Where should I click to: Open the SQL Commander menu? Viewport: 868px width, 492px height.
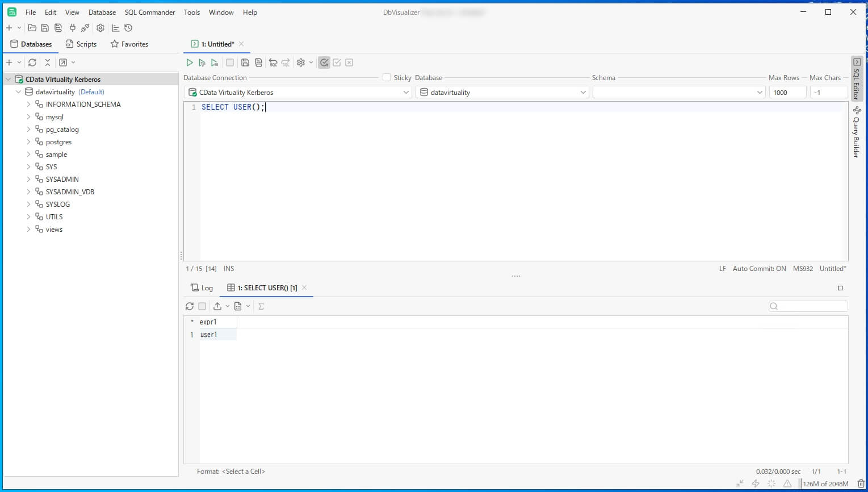(150, 12)
